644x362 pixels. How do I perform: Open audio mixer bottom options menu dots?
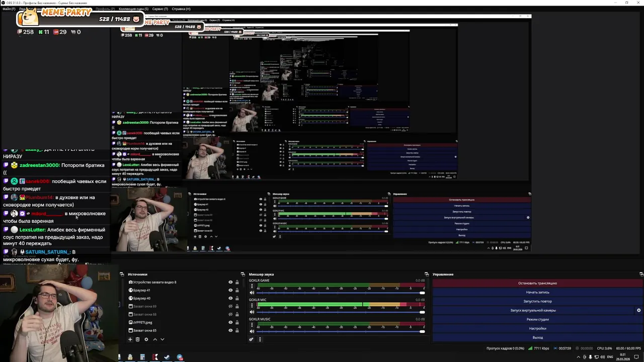coord(260,339)
